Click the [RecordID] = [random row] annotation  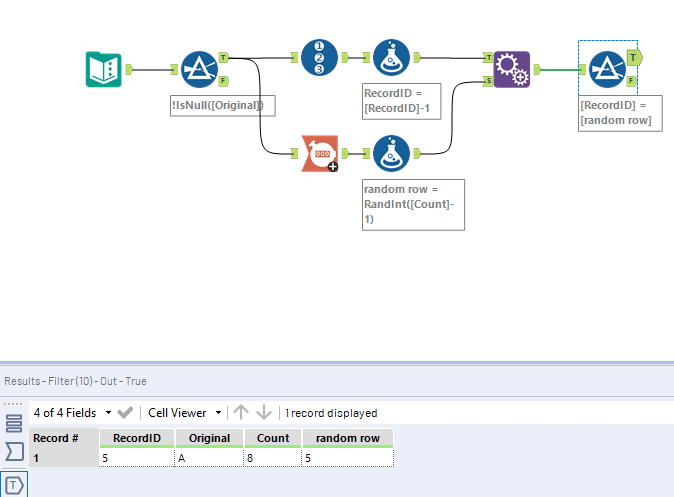(620, 113)
